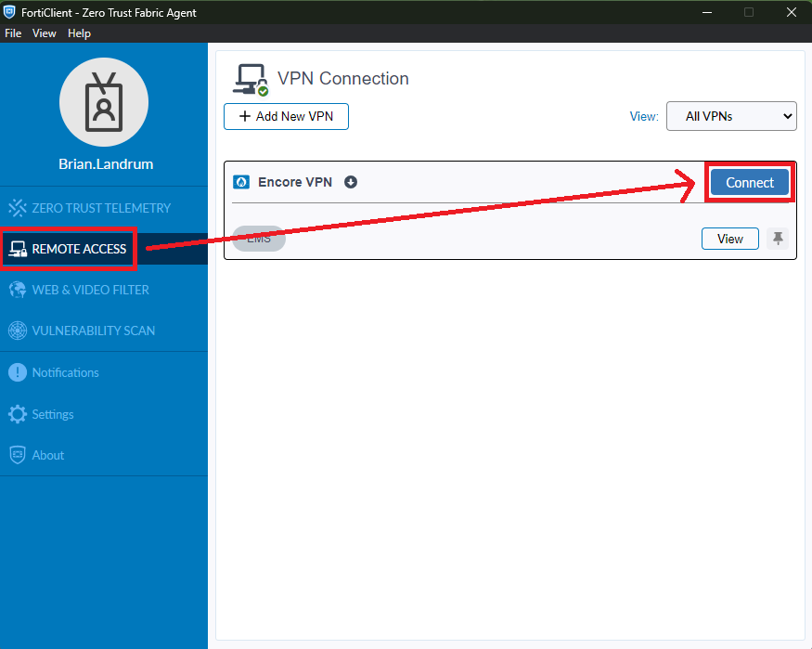812x649 pixels.
Task: Open the Help menu
Action: pos(79,33)
